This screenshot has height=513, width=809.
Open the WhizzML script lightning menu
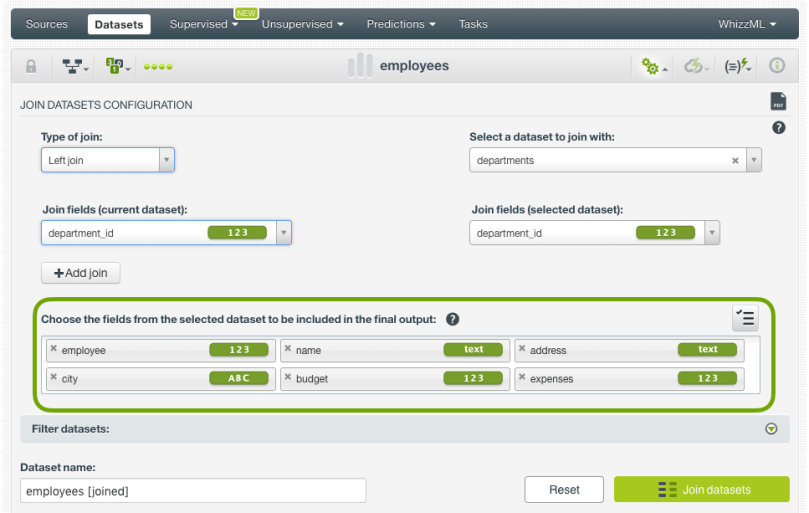point(737,66)
